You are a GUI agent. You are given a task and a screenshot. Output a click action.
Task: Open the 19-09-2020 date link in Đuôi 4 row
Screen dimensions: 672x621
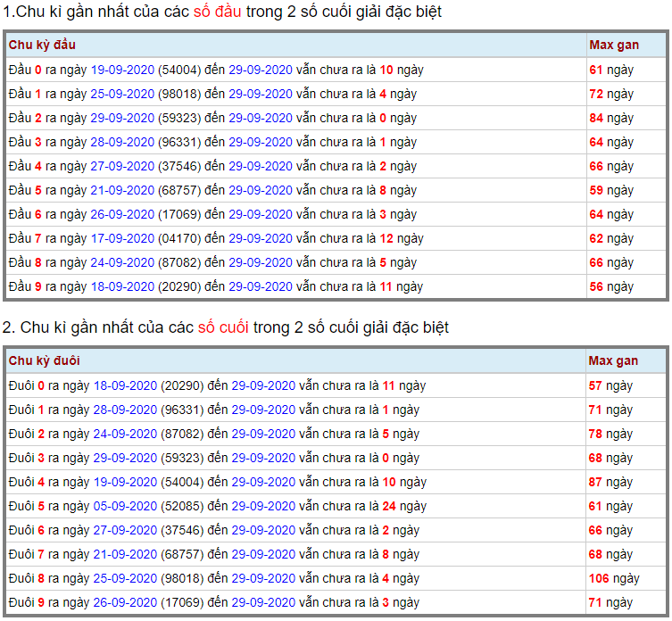125,482
